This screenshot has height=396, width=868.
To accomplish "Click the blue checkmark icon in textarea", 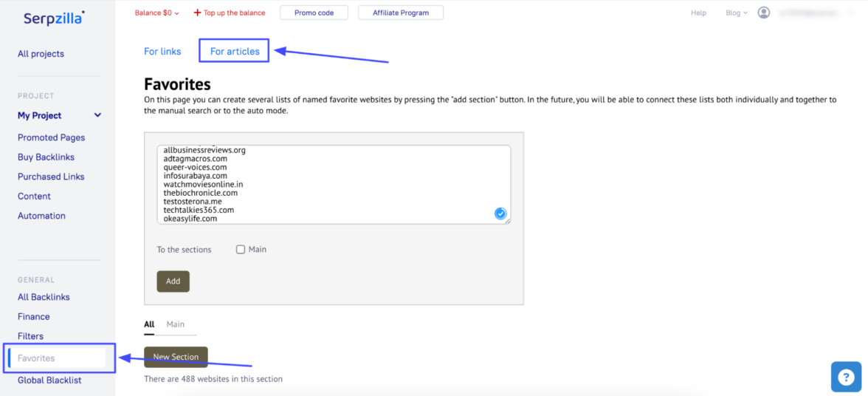I will [500, 214].
